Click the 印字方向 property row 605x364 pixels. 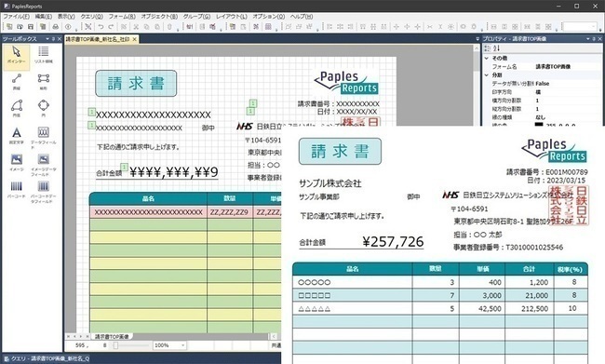click(544, 92)
